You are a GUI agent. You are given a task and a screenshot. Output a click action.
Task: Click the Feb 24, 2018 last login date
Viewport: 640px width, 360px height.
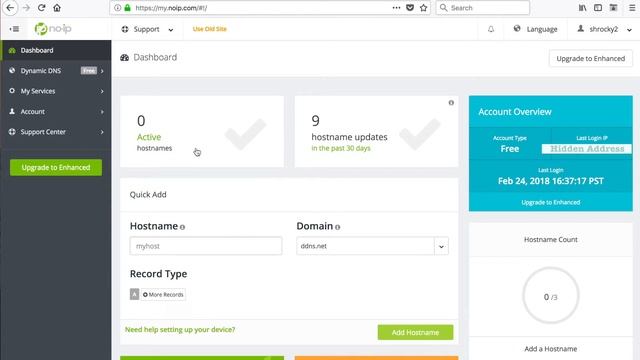(x=551, y=181)
